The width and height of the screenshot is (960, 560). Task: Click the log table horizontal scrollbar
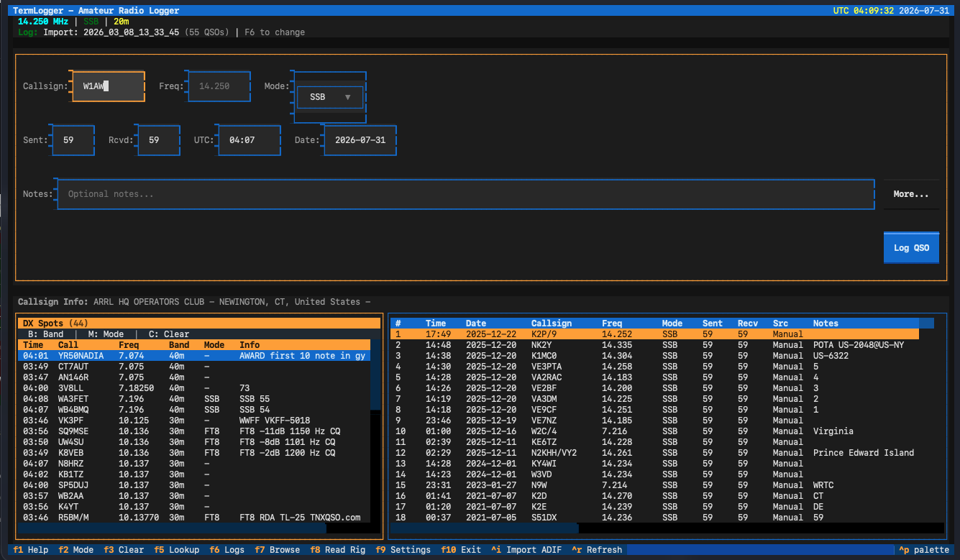pos(667,528)
